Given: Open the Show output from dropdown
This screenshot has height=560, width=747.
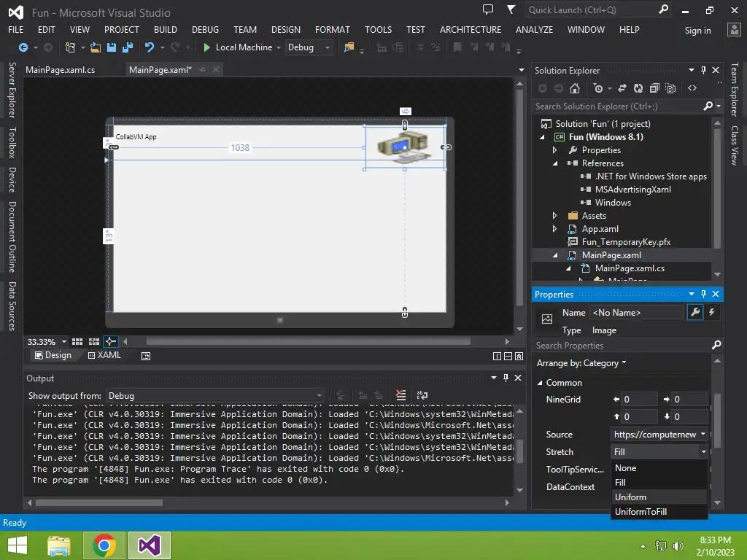Looking at the screenshot, I should coord(215,396).
